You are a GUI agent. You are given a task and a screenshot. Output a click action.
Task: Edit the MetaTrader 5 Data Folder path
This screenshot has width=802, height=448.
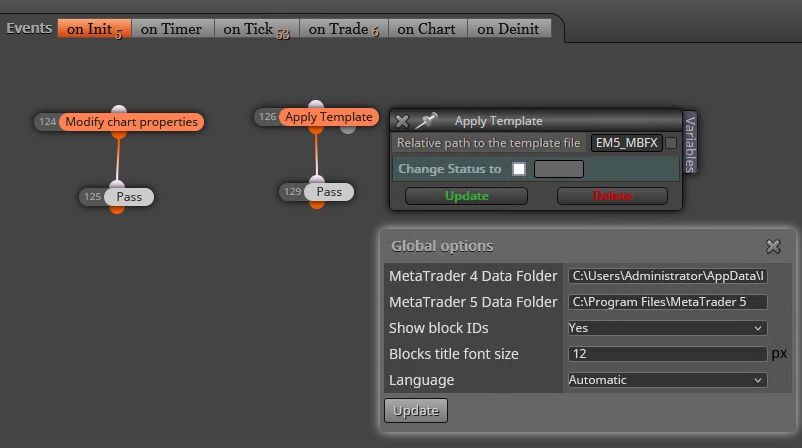(x=667, y=302)
